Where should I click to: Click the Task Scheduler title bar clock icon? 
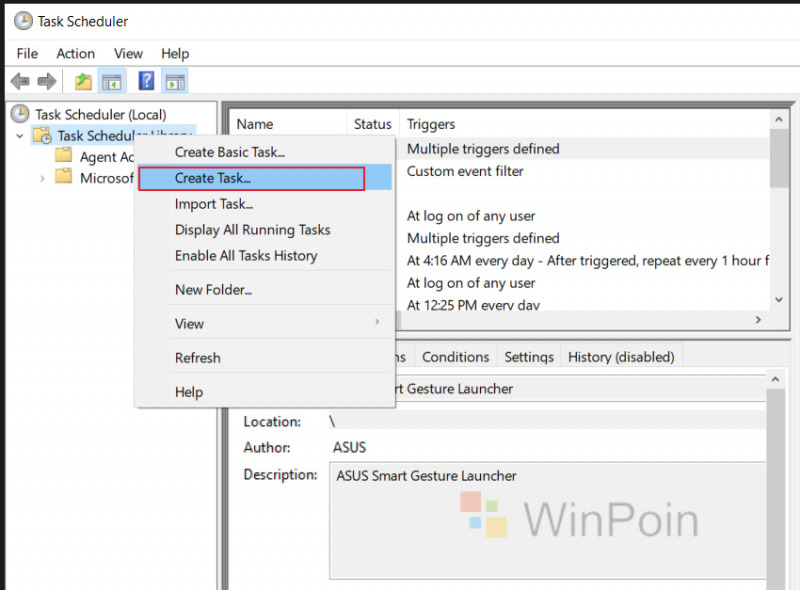(x=23, y=21)
